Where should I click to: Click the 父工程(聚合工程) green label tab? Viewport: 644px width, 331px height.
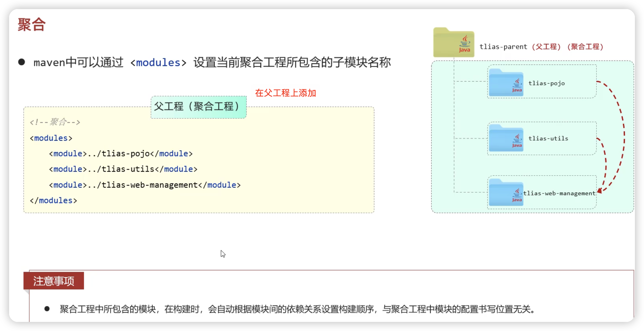[199, 107]
